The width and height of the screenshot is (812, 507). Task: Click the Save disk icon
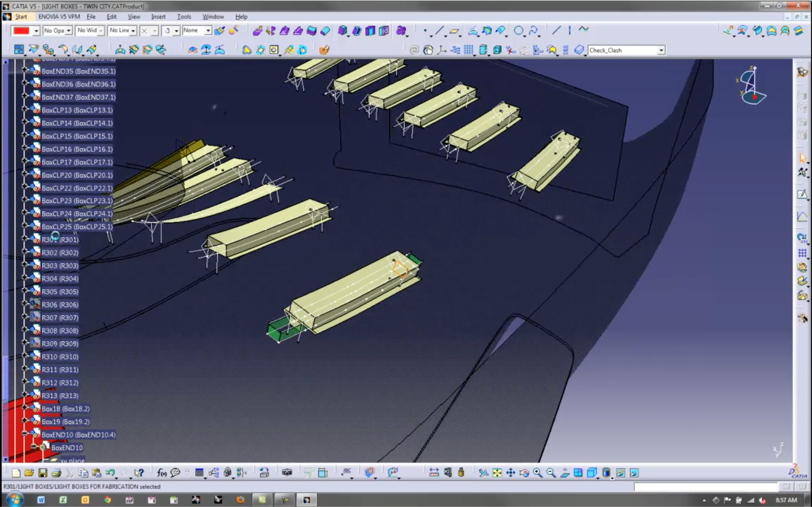tap(43, 473)
